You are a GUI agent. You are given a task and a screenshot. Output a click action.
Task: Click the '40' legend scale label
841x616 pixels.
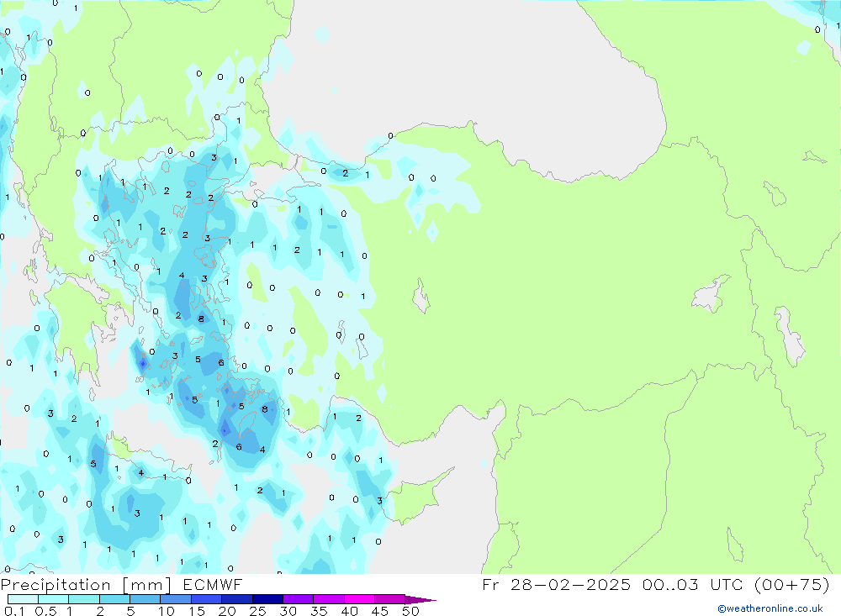tap(350, 611)
